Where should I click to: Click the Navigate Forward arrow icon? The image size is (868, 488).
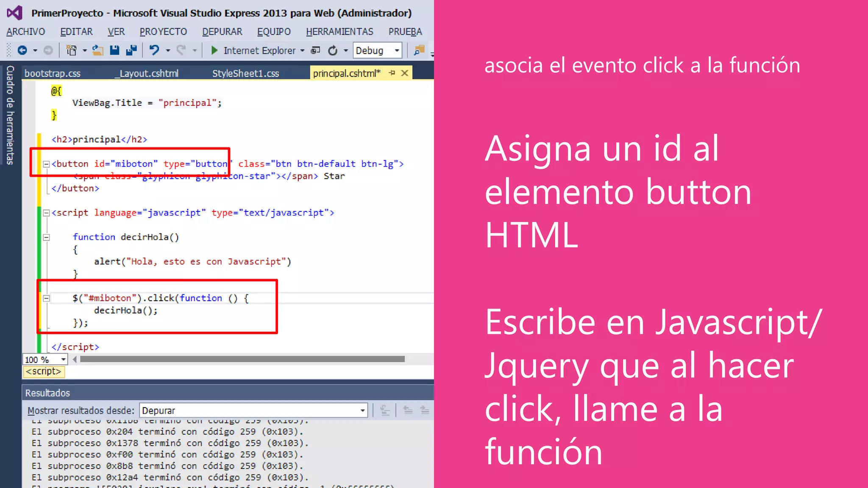coord(48,50)
